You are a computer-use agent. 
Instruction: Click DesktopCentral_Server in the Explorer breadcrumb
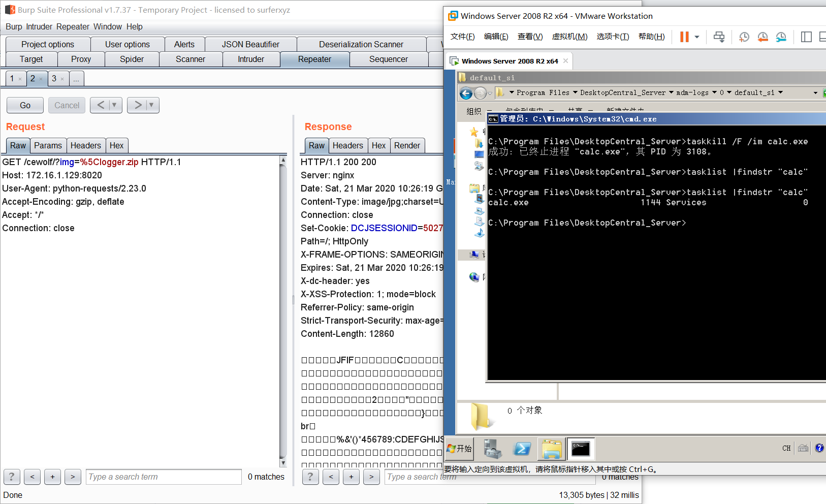tap(623, 92)
